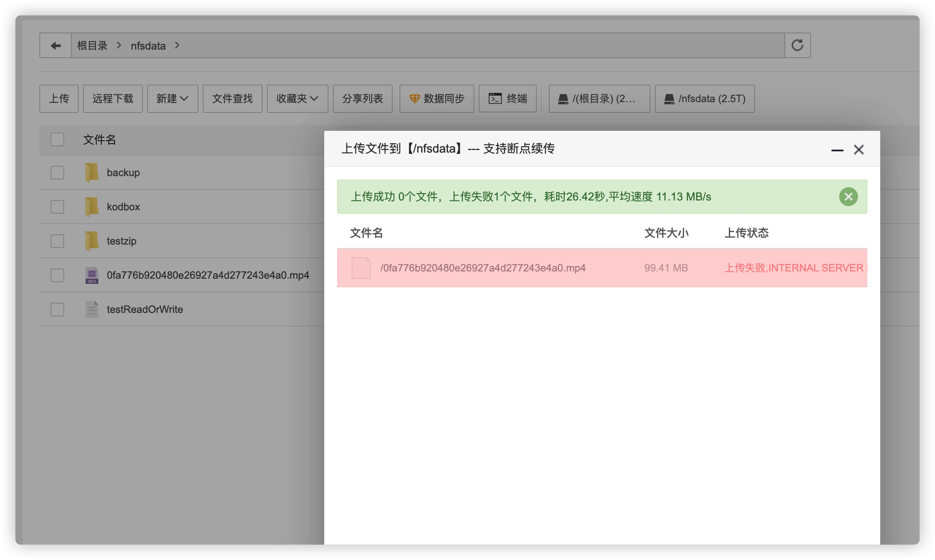This screenshot has width=935, height=560.
Task: Open the kodbox folder name
Action: pos(123,207)
